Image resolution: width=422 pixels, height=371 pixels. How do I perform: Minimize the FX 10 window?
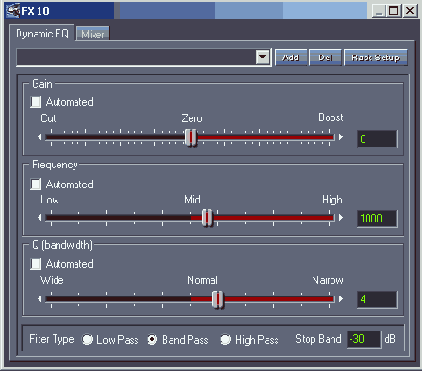pyautogui.click(x=379, y=11)
